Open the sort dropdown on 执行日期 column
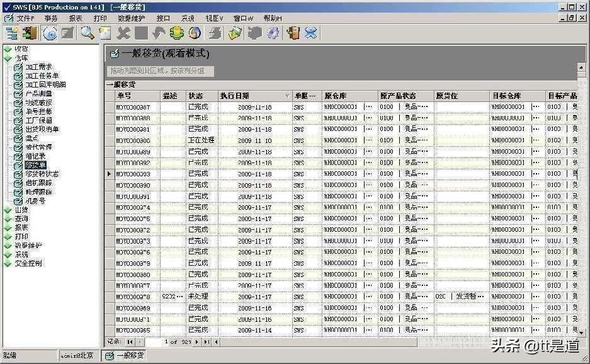This screenshot has width=590, height=364. [288, 96]
